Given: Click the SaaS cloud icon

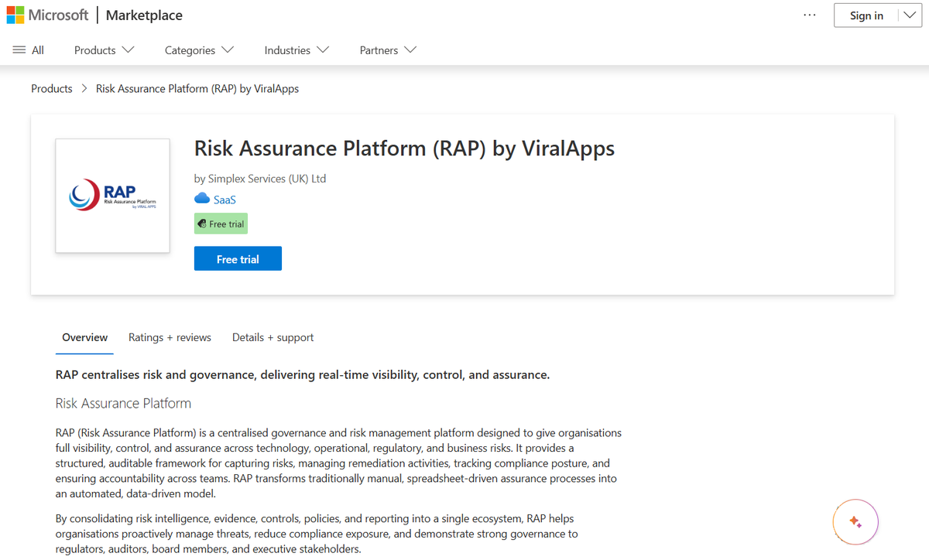Looking at the screenshot, I should point(202,199).
